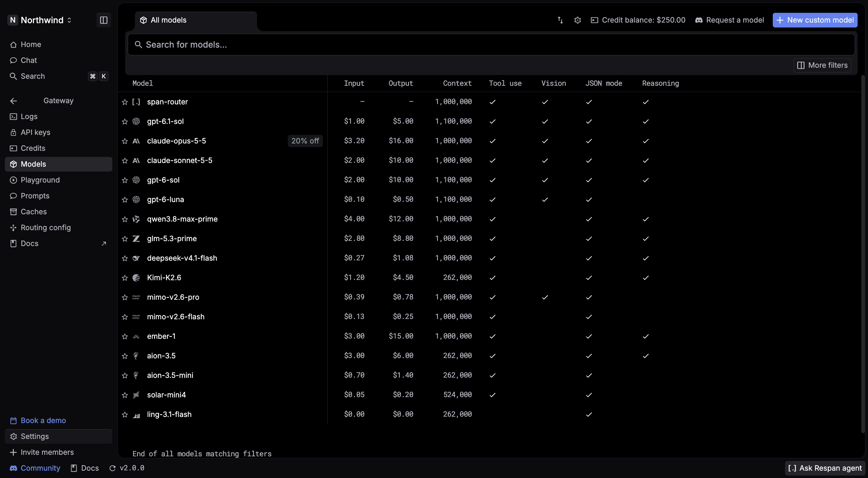Navigate to Routing config

click(x=59, y=227)
